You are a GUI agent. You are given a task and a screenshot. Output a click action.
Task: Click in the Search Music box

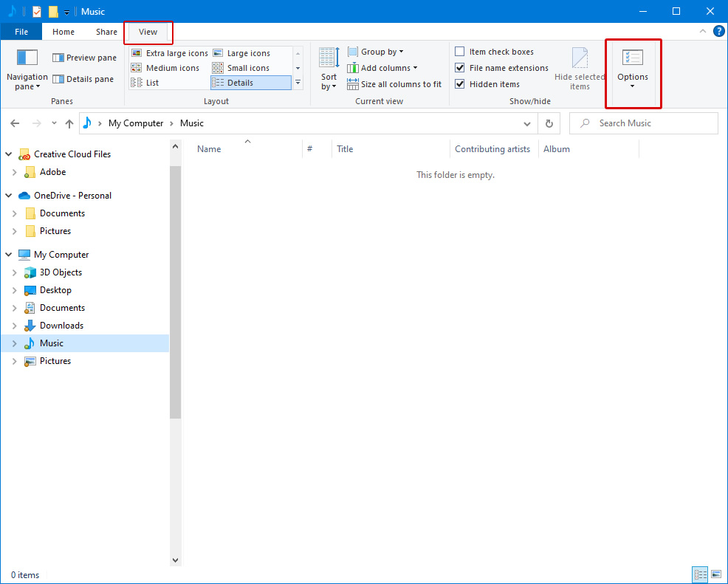(644, 123)
